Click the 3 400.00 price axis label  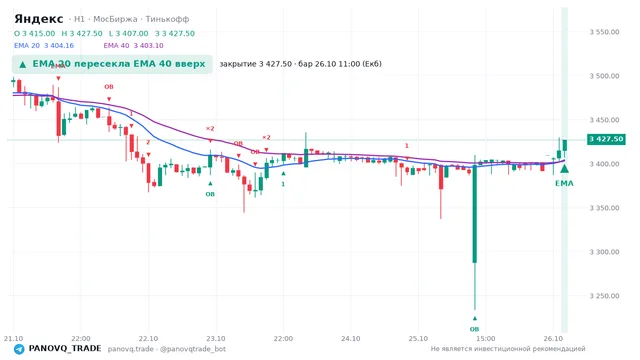point(604,164)
